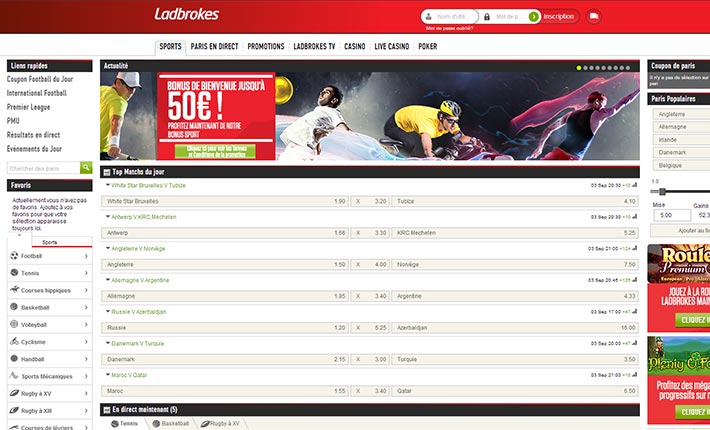This screenshot has width=710, height=430.
Task: Click the forgotten password link
Action: (x=449, y=29)
